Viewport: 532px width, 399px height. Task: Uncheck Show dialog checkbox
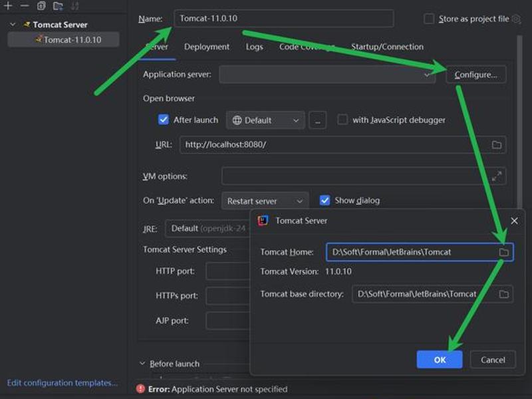pos(325,201)
